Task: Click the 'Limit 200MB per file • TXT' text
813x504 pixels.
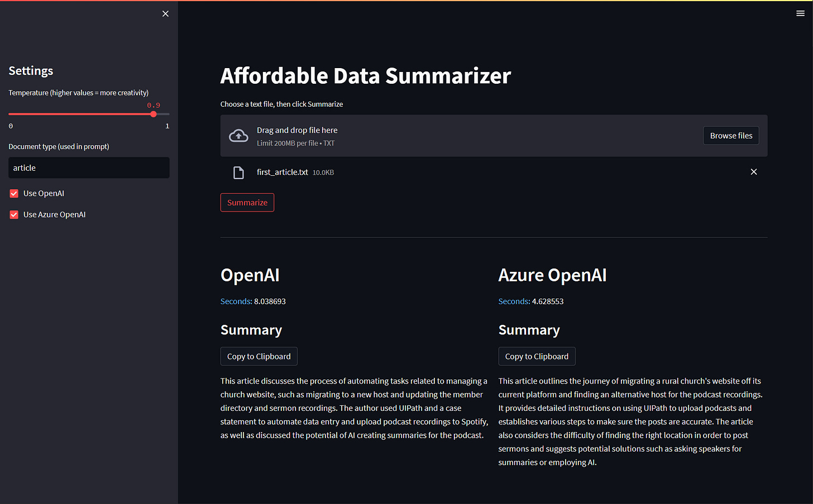Action: [x=295, y=143]
